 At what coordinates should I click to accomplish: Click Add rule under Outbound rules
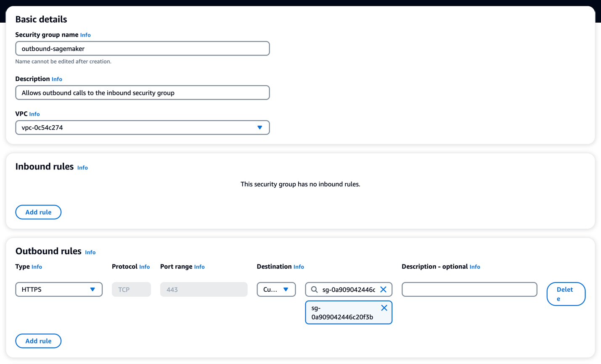(x=38, y=341)
